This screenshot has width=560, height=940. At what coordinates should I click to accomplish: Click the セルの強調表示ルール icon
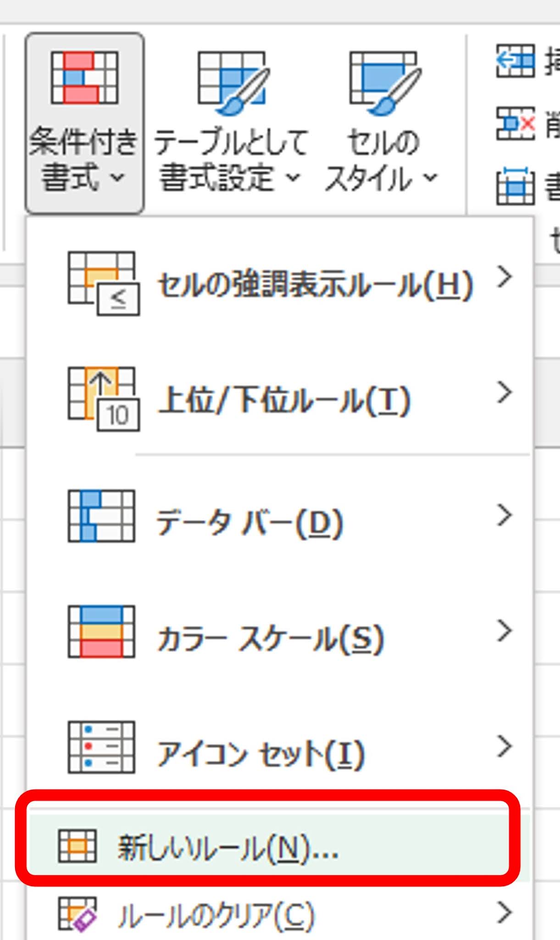coord(104,284)
